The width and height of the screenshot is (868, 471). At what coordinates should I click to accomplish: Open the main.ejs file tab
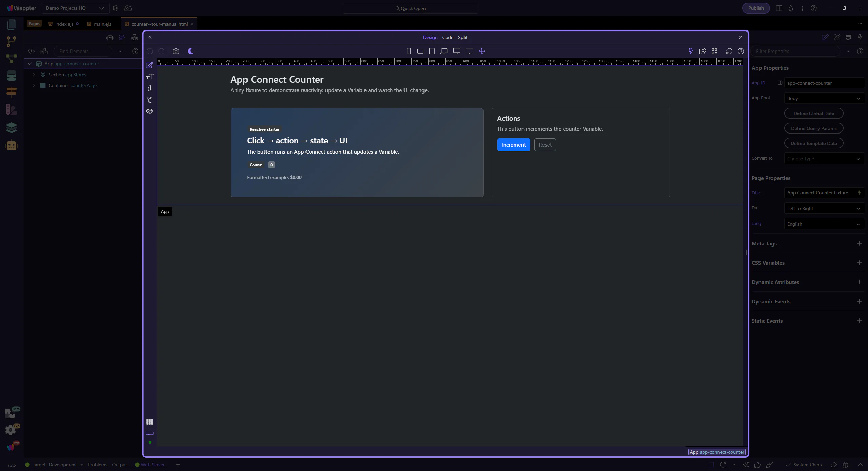pyautogui.click(x=102, y=24)
